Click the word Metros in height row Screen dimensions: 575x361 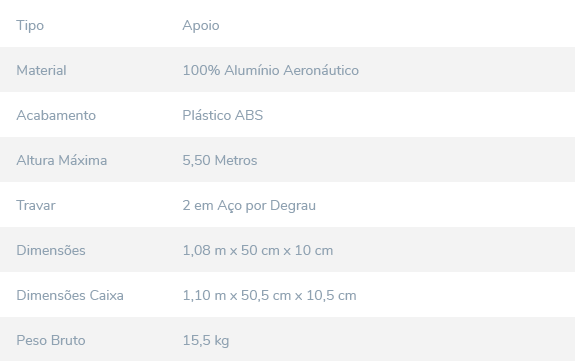236,160
